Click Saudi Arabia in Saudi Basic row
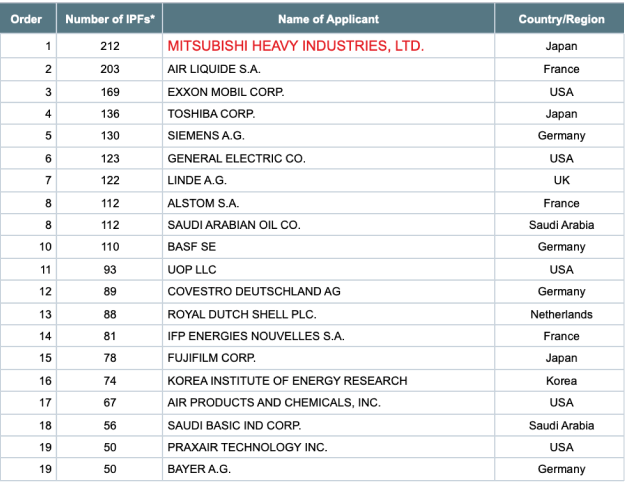This screenshot has height=484, width=625. pyautogui.click(x=561, y=425)
